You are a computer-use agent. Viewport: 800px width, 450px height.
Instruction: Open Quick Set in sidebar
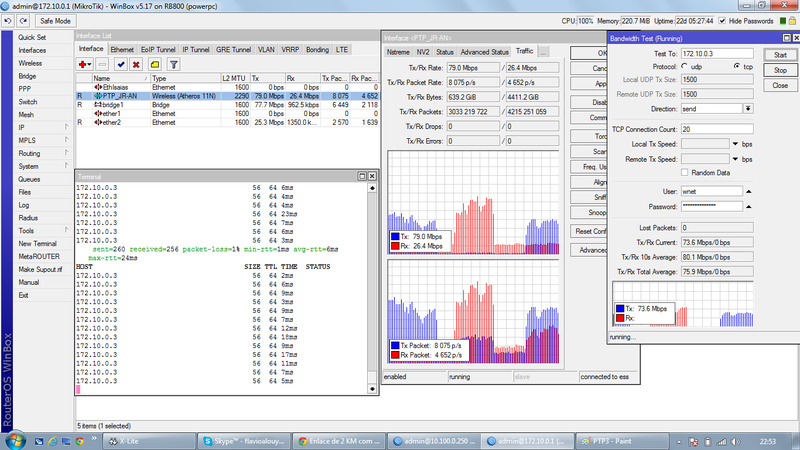[x=32, y=37]
